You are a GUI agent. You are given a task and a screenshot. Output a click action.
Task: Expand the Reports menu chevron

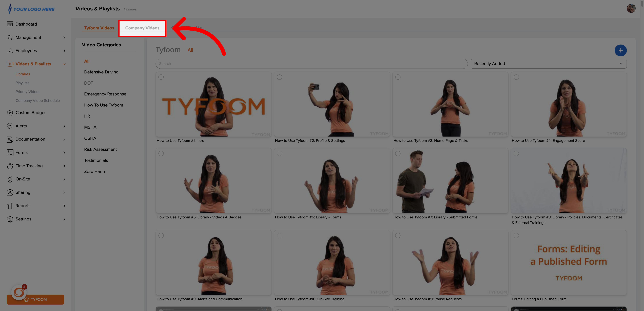tap(64, 206)
